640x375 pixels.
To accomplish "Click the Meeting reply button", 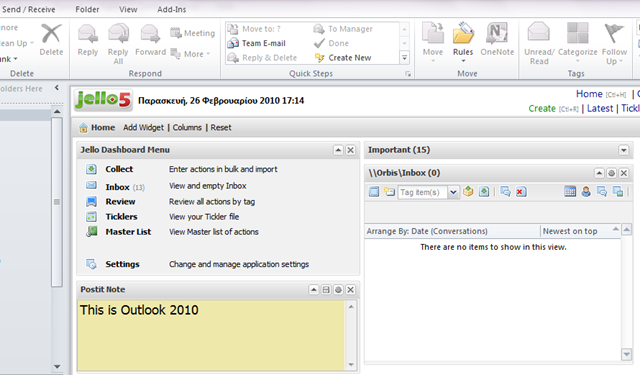I will pos(192,33).
